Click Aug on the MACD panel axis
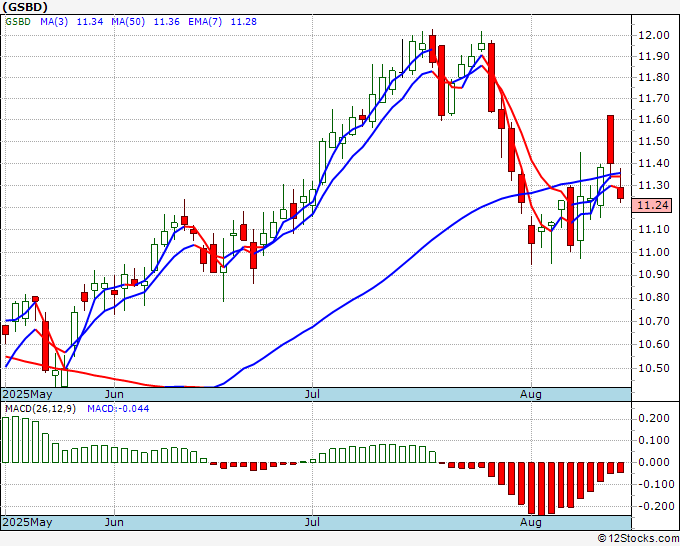This screenshot has width=680, height=546. point(531,522)
